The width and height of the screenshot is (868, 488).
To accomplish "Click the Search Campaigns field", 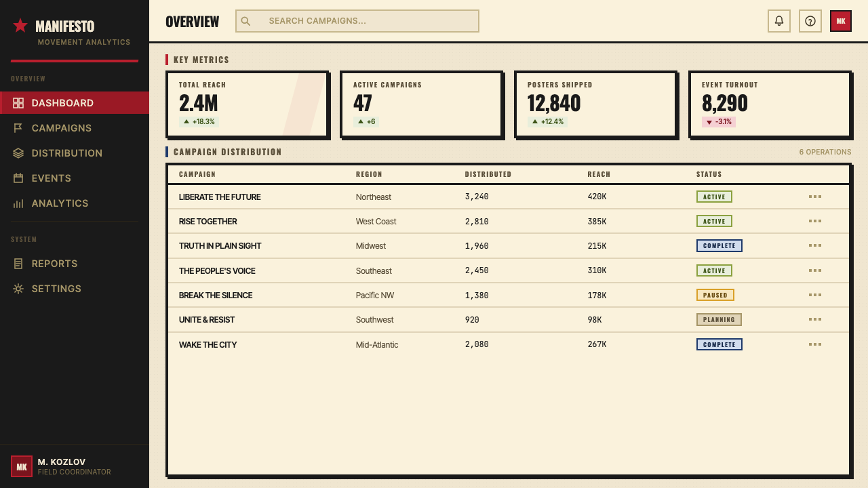I will click(x=357, y=21).
